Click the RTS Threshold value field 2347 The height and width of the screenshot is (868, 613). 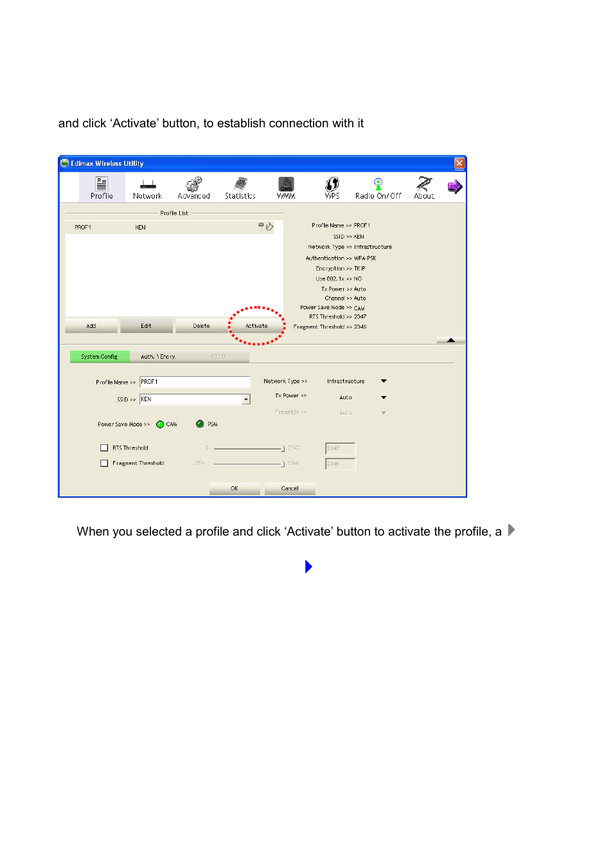pos(341,448)
